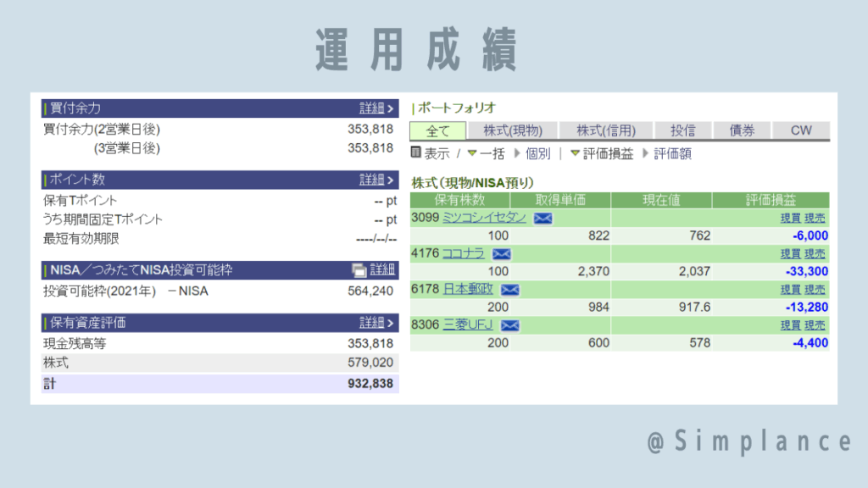Switch display to 個別 view
Viewport: 868px width, 488px height.
pos(537,154)
